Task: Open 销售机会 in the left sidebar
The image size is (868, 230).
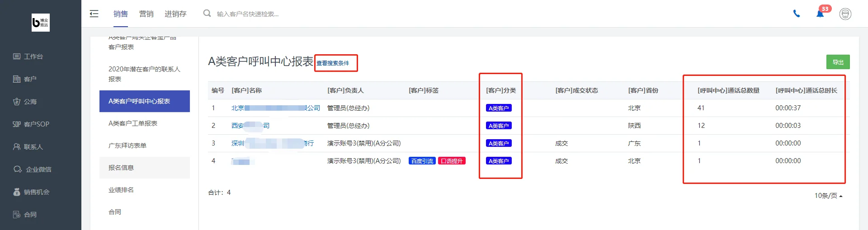Action: coord(31,192)
